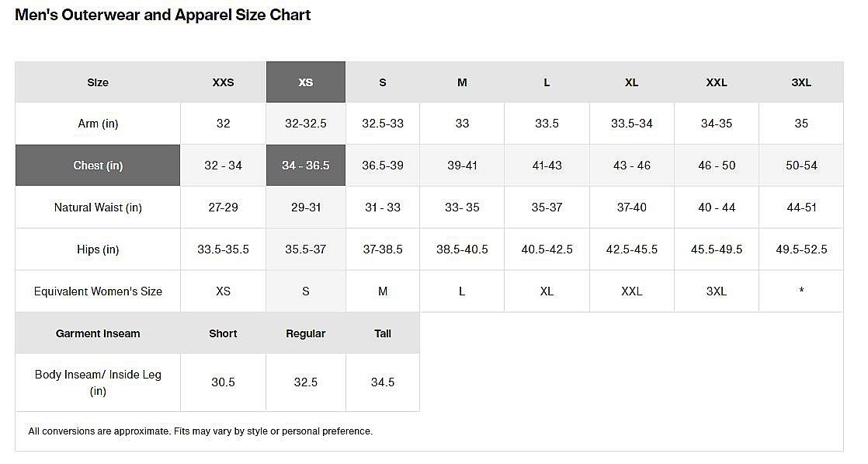
Task: Select the XXL size column header
Action: pos(717,82)
